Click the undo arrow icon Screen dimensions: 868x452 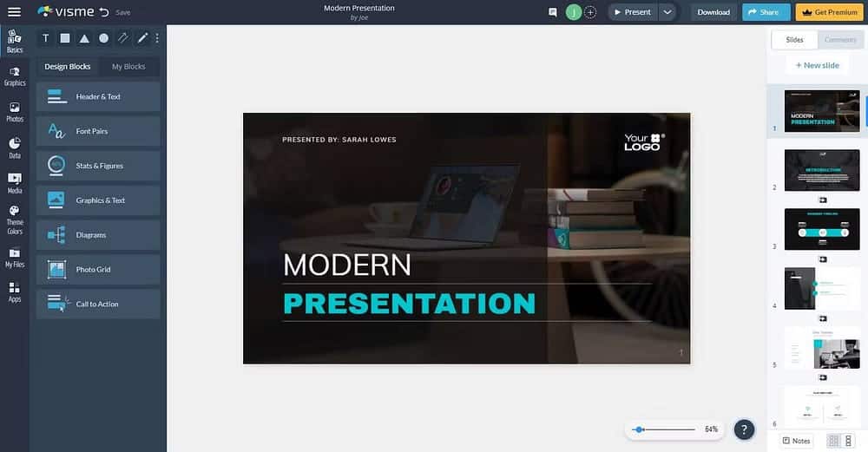point(104,12)
